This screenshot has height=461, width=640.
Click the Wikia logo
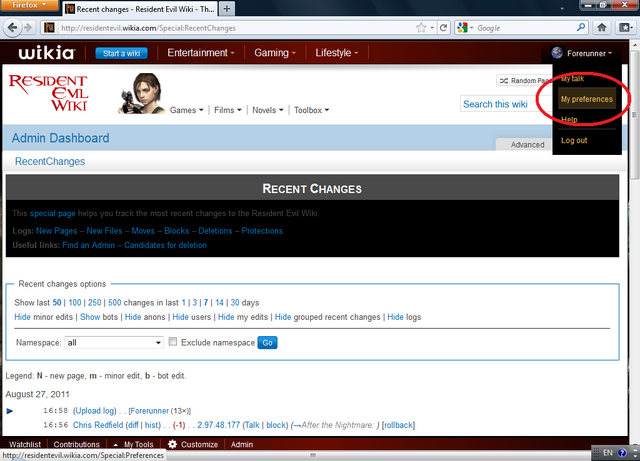[46, 53]
